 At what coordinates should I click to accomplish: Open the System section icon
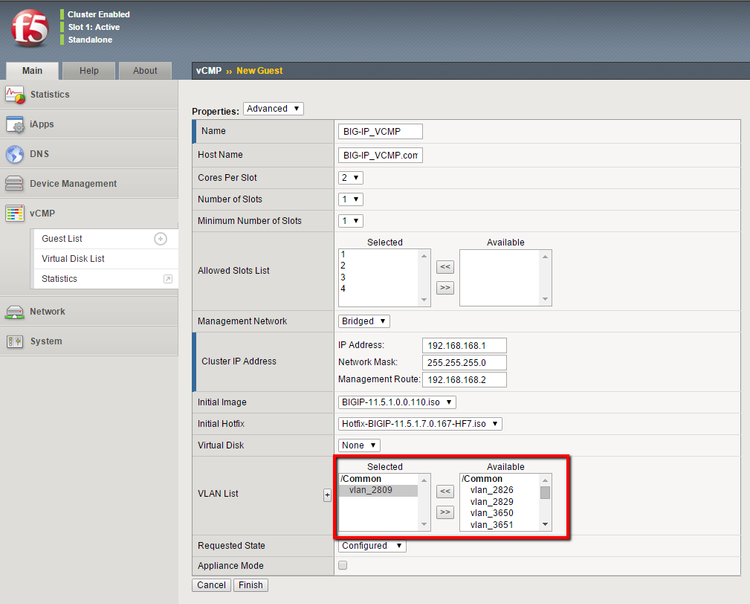14,341
